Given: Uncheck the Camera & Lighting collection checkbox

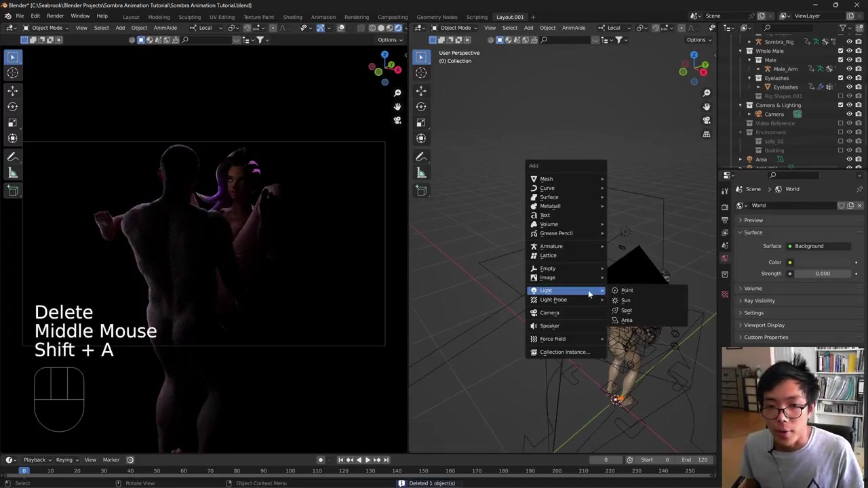Looking at the screenshot, I should pos(840,105).
